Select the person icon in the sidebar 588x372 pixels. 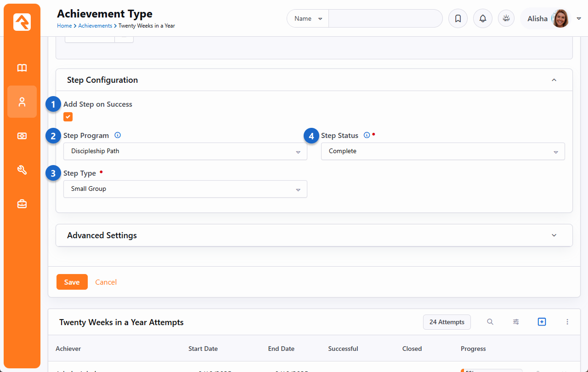[22, 102]
